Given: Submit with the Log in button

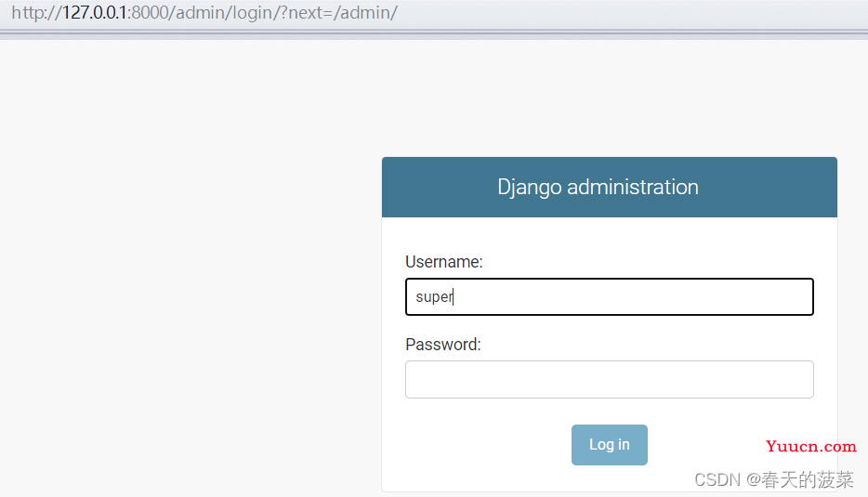Looking at the screenshot, I should point(609,444).
